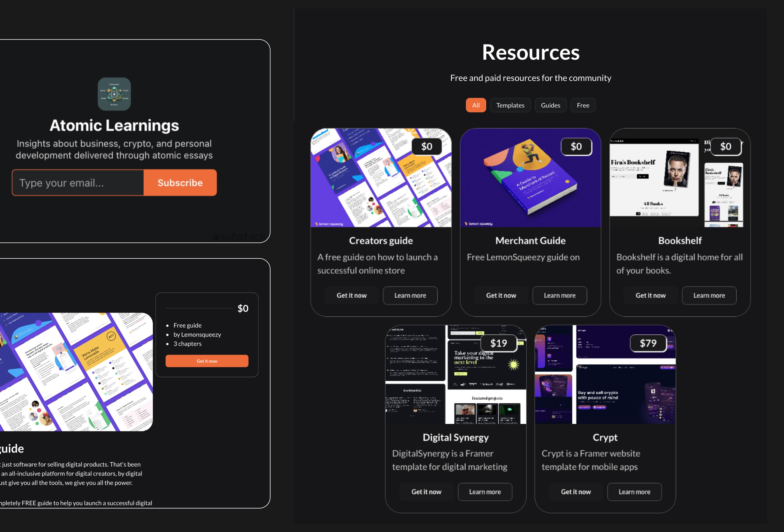Click the Subscribe button

coord(180,183)
